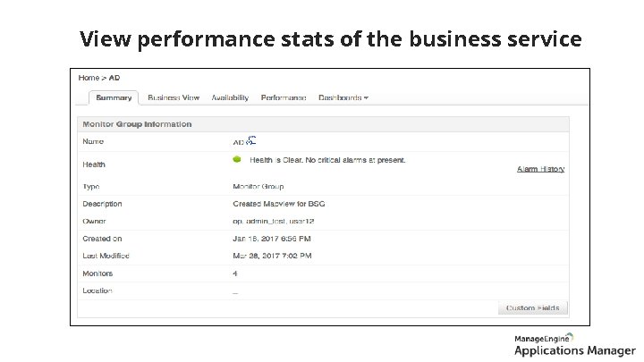Screen dimensions: 644x362
Task: Click the edit icon beside the AD name
Action: [x=252, y=140]
